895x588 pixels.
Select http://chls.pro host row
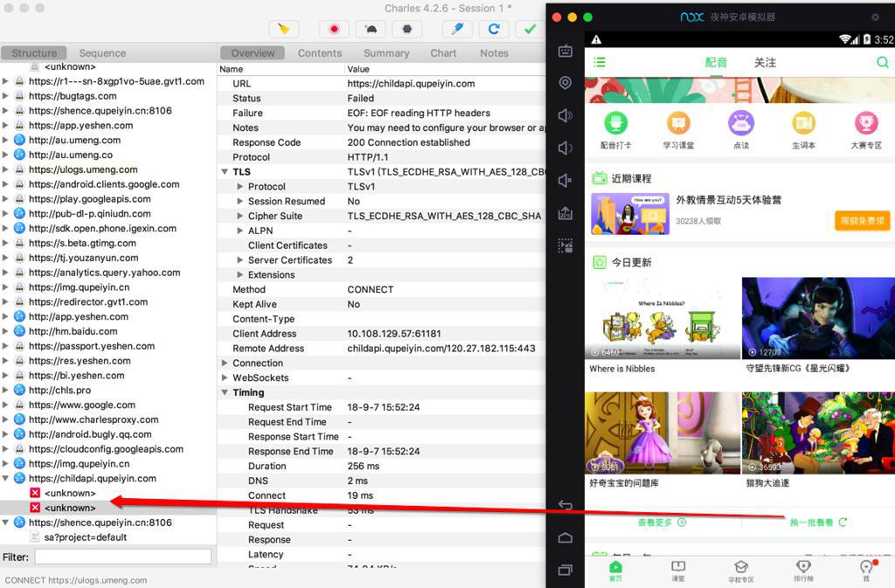point(60,390)
